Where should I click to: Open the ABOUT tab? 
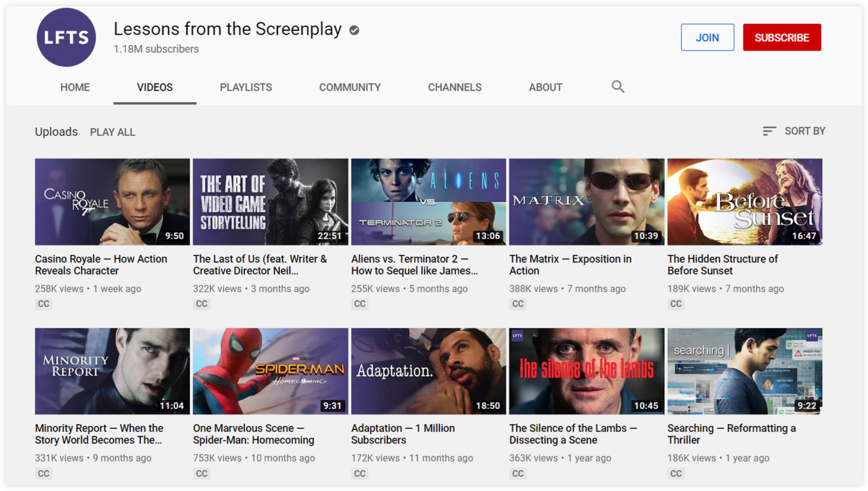[x=545, y=87]
